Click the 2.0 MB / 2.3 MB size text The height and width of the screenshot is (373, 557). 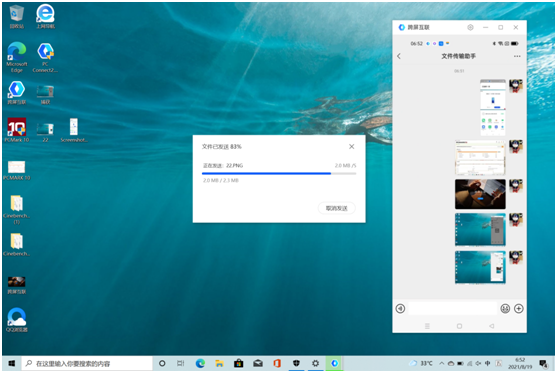click(x=221, y=180)
